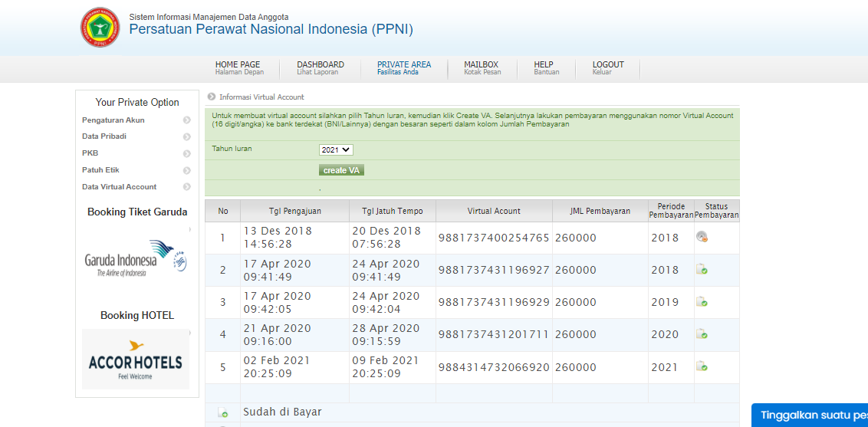Click the paid status icon for the 2021 period row
Image resolution: width=868 pixels, height=427 pixels.
[702, 366]
